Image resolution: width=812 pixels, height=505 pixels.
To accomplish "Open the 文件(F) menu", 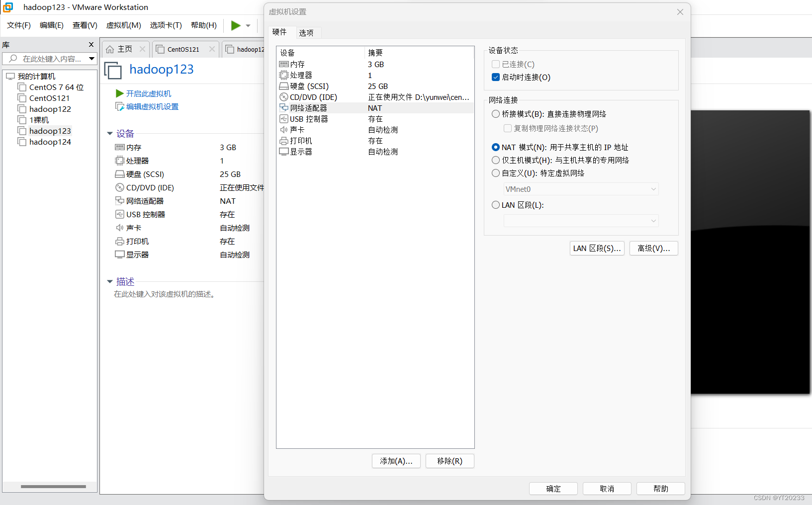I will click(x=19, y=25).
